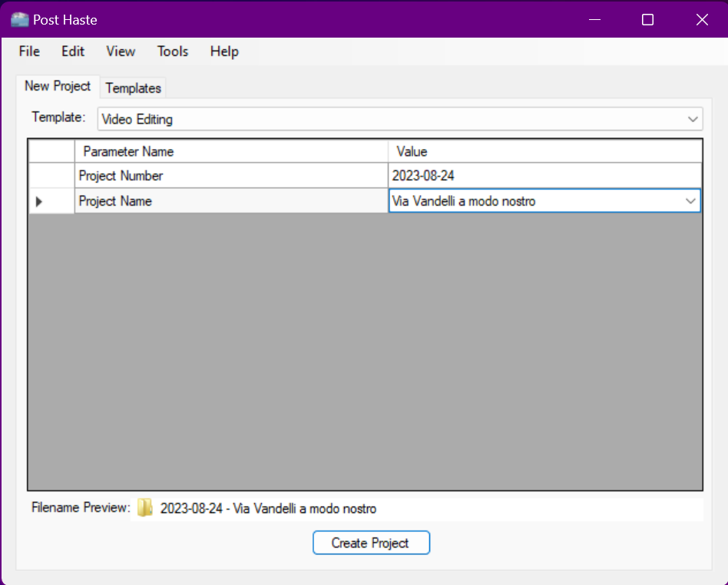Open the File menu
Viewport: 728px width, 585px height.
click(x=29, y=51)
